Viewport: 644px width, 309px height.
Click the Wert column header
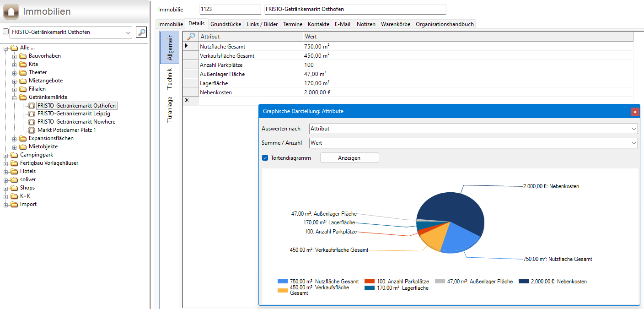(x=468, y=37)
